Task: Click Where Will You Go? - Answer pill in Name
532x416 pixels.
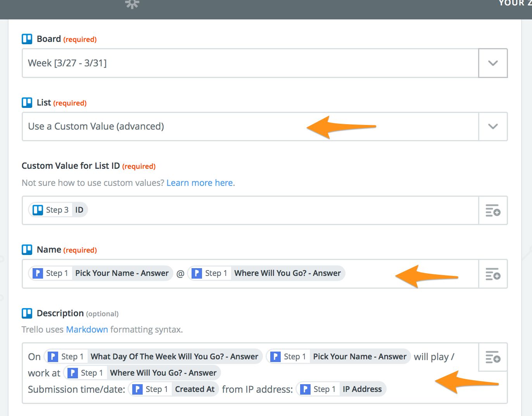Action: click(266, 273)
